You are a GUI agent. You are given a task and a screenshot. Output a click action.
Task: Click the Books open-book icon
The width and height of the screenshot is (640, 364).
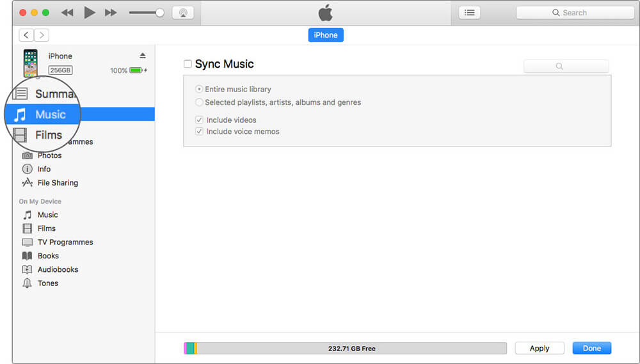28,256
